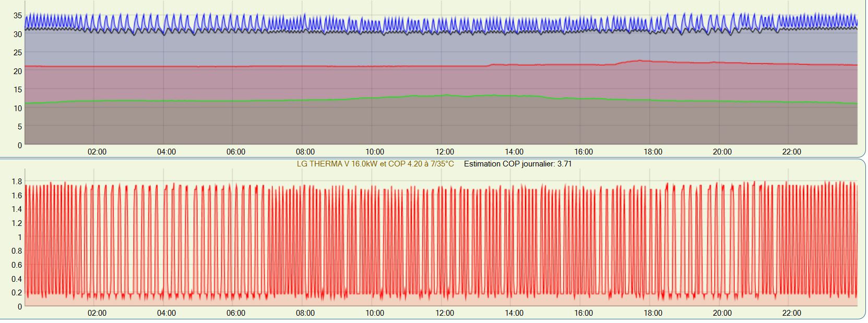Click the 06:00 label under the temperature chart
This screenshot has width=868, height=323.
[236, 152]
